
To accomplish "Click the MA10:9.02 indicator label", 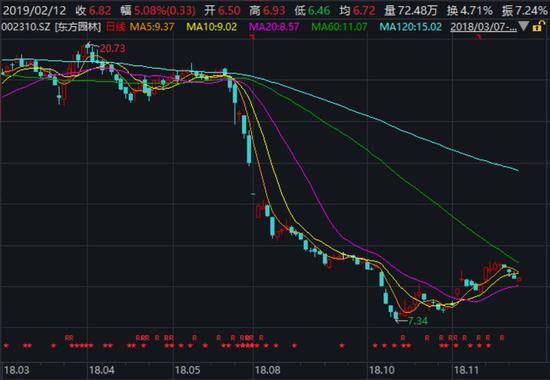I will (212, 27).
